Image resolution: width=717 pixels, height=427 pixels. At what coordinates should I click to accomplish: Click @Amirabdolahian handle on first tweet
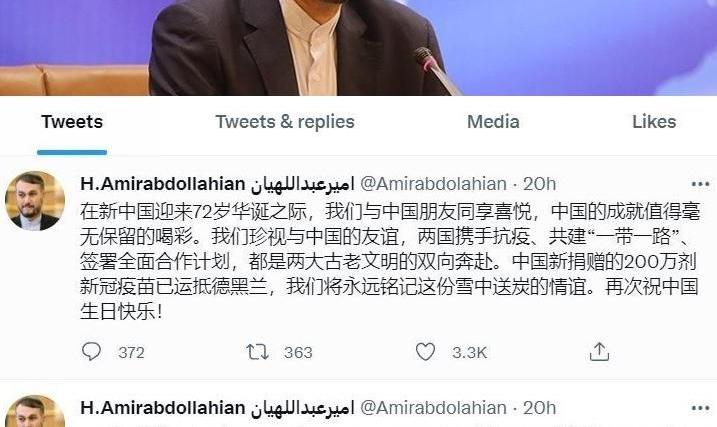(433, 184)
